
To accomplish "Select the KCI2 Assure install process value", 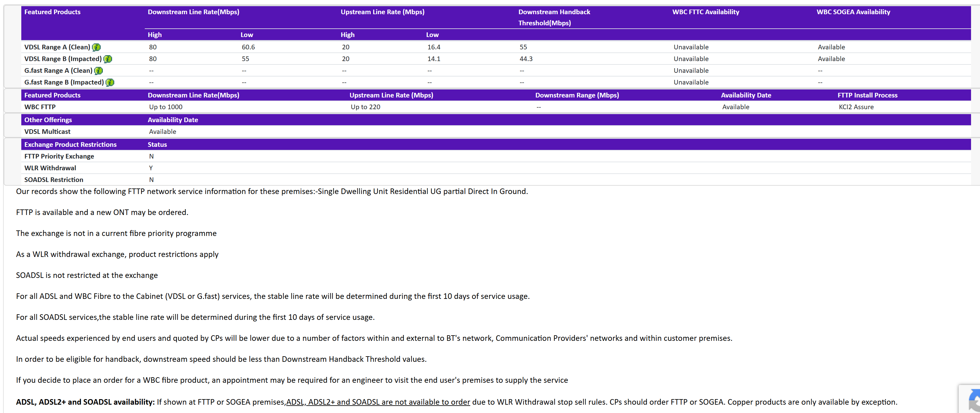I will 856,107.
